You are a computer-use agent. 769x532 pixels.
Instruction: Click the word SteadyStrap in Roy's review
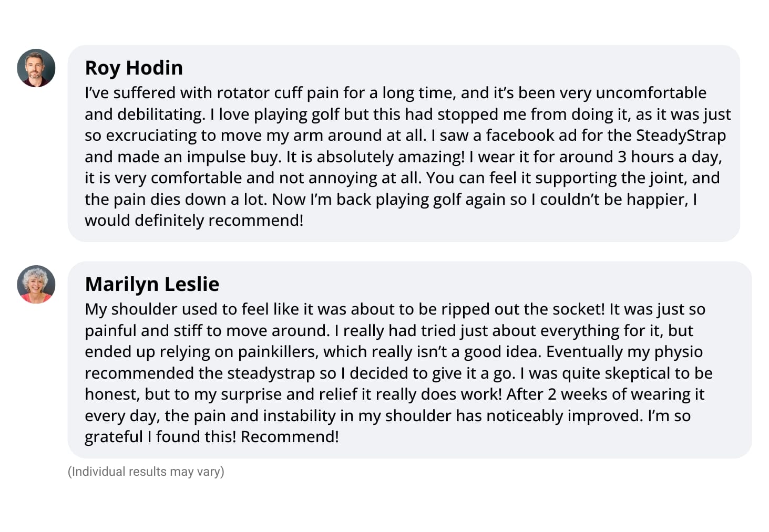point(681,135)
